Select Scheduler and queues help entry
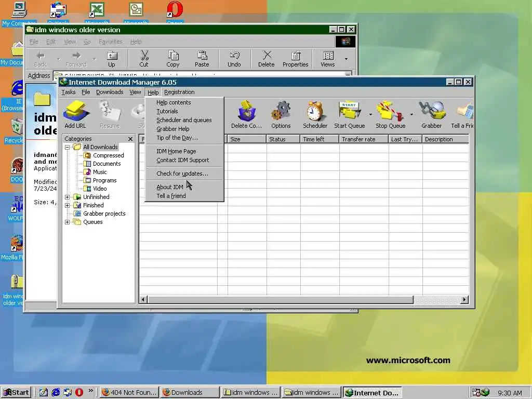The height and width of the screenshot is (399, 532). tap(184, 120)
